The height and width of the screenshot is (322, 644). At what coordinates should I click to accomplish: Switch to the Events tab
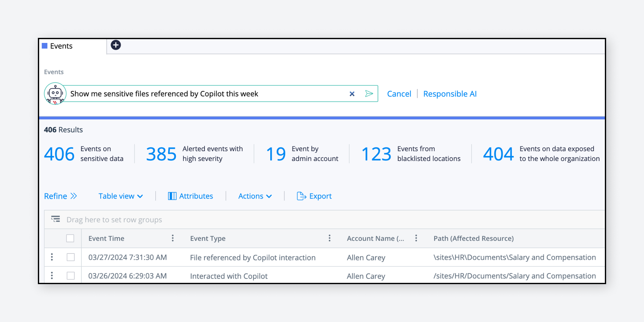(61, 46)
